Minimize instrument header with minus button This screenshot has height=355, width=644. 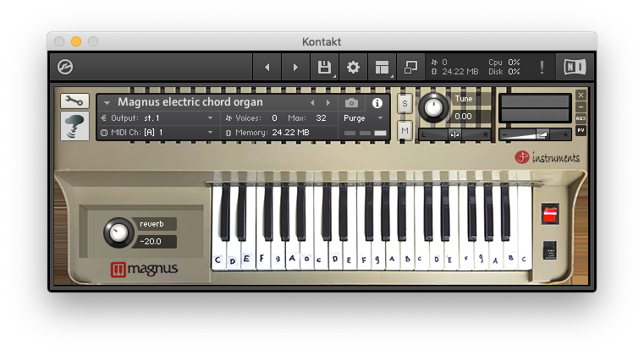[581, 106]
